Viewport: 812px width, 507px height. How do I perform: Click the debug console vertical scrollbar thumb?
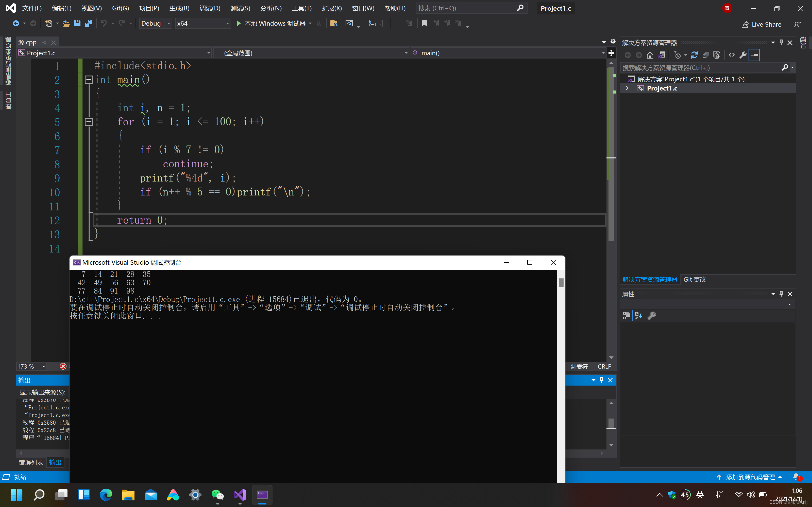pyautogui.click(x=561, y=283)
